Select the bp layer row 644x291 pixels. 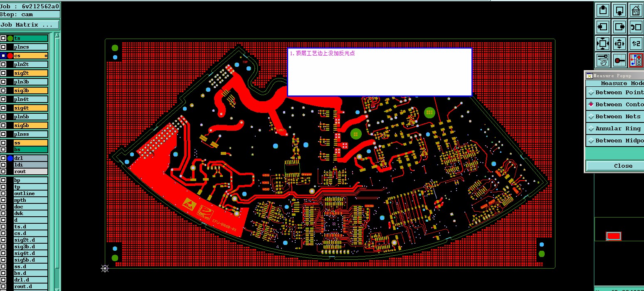point(30,180)
